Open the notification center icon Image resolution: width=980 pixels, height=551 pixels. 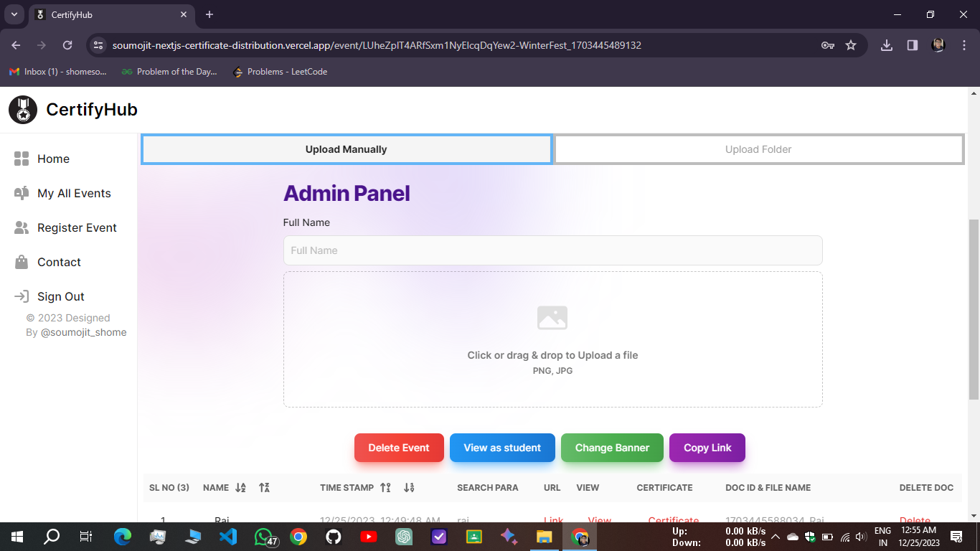(x=956, y=537)
